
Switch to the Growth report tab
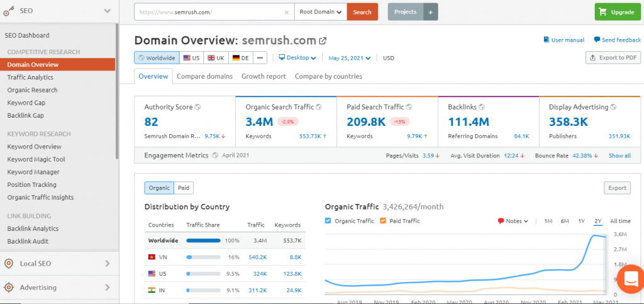264,76
